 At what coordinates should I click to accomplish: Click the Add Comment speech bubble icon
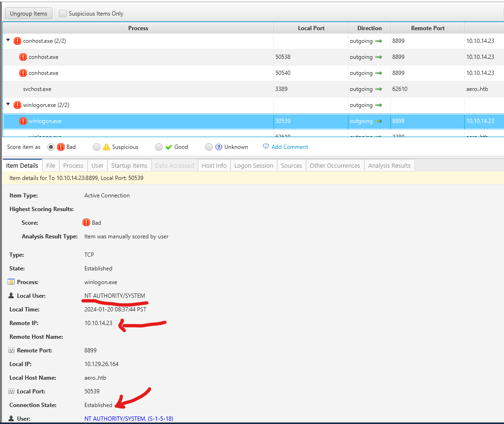(266, 147)
